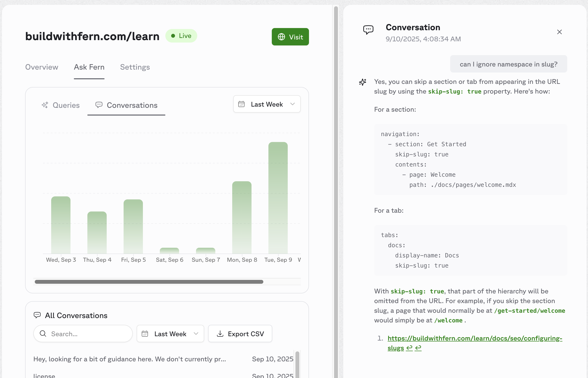Click the 'All Conversations' heading
The height and width of the screenshot is (378, 588).
(x=76, y=315)
